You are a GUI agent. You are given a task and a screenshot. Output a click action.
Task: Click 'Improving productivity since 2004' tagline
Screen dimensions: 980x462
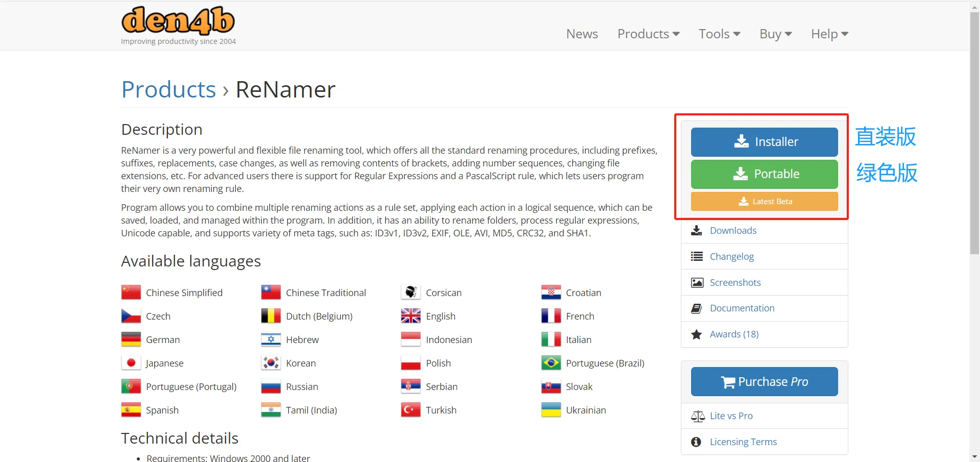[178, 41]
